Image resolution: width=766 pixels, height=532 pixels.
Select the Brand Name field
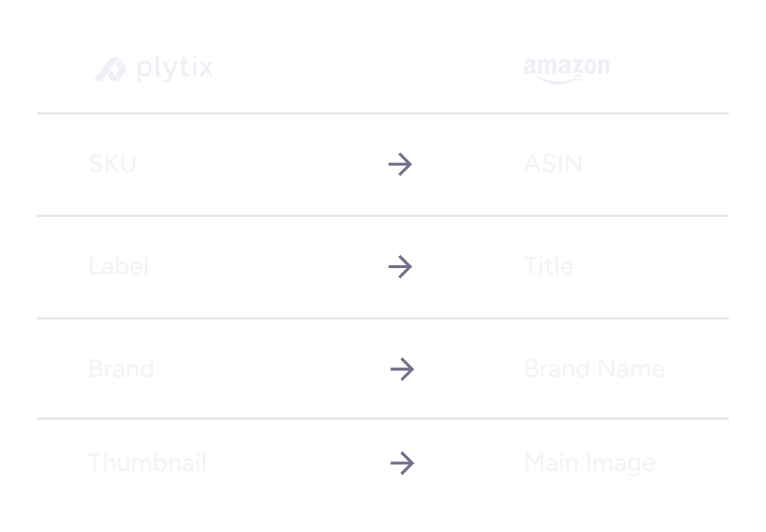click(594, 368)
